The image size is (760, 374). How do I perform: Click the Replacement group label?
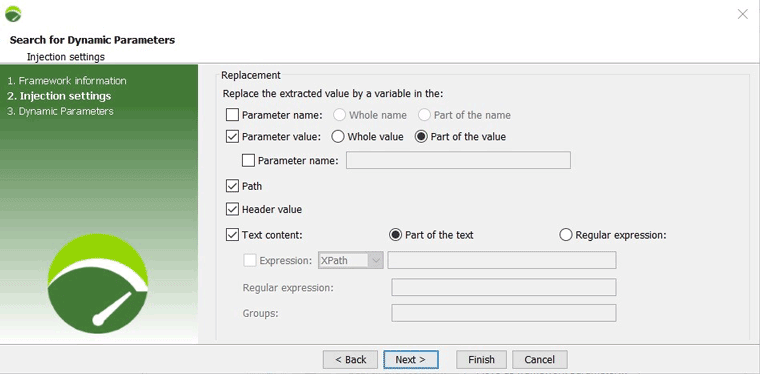click(251, 75)
